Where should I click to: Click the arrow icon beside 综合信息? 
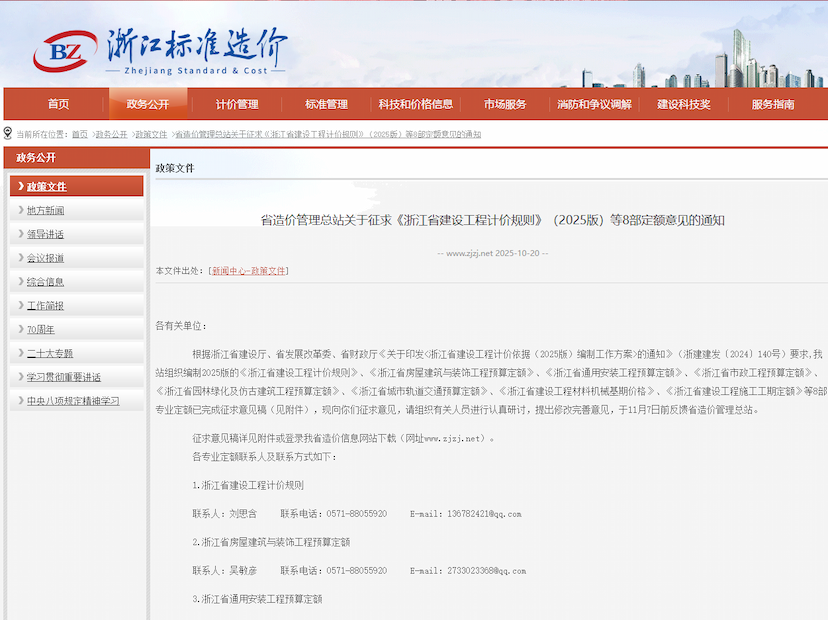tap(20, 282)
